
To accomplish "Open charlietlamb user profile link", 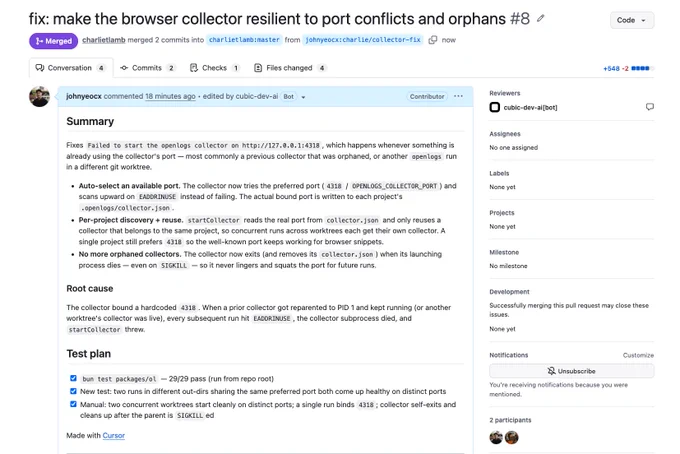I will [x=104, y=40].
